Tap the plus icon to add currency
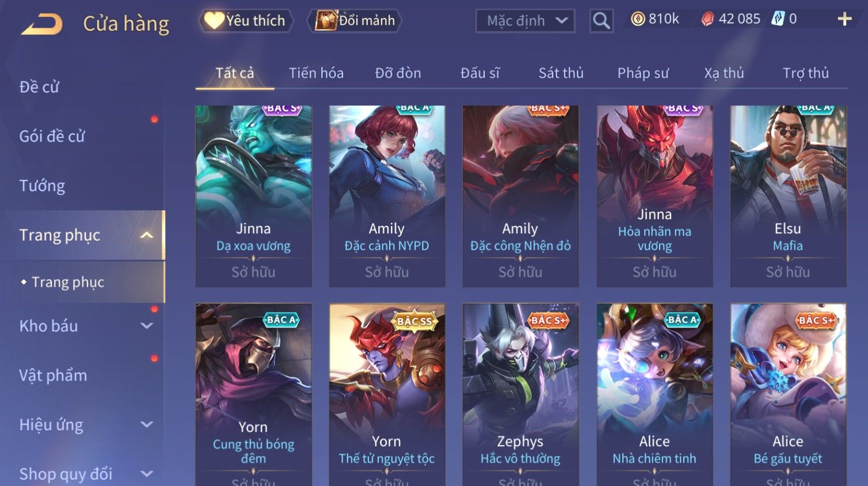Viewport: 868px width, 486px height. (x=844, y=19)
